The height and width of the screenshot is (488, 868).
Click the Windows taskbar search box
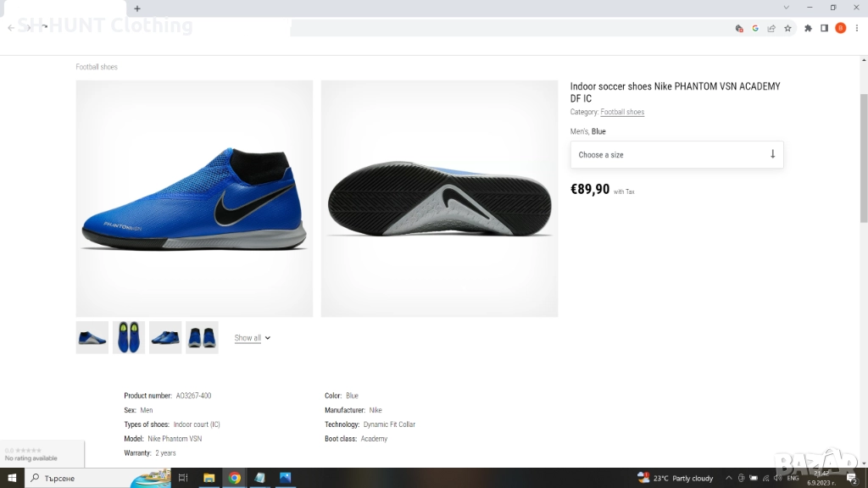(81, 478)
